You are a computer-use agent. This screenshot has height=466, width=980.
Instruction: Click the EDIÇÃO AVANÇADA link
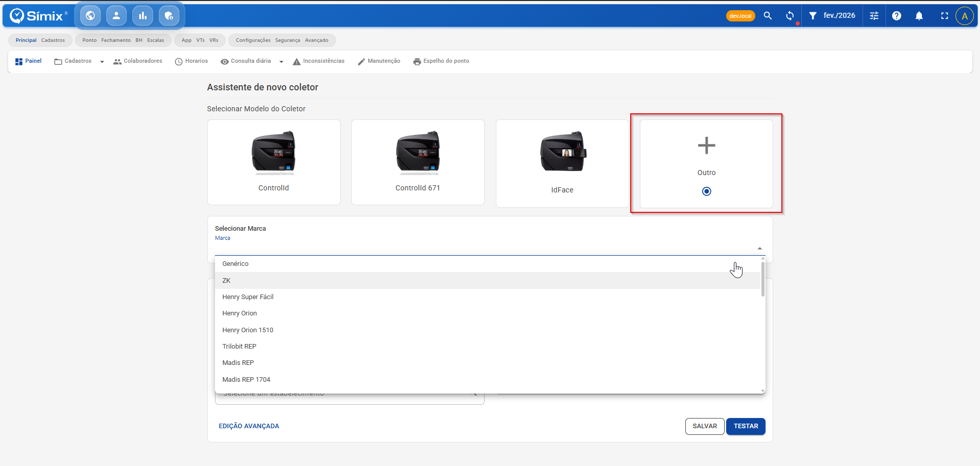[x=249, y=426]
